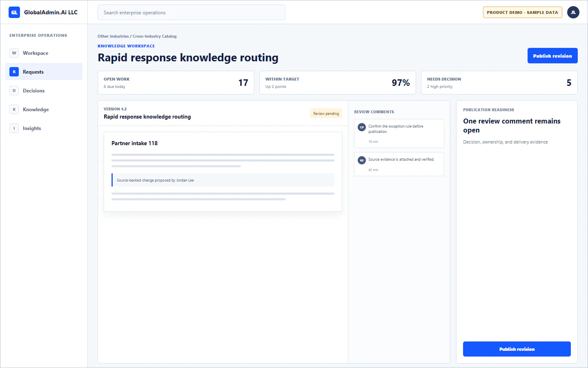Click the Source-backed change proposed by Jordan Lee note
This screenshot has width=588, height=368.
click(x=223, y=180)
